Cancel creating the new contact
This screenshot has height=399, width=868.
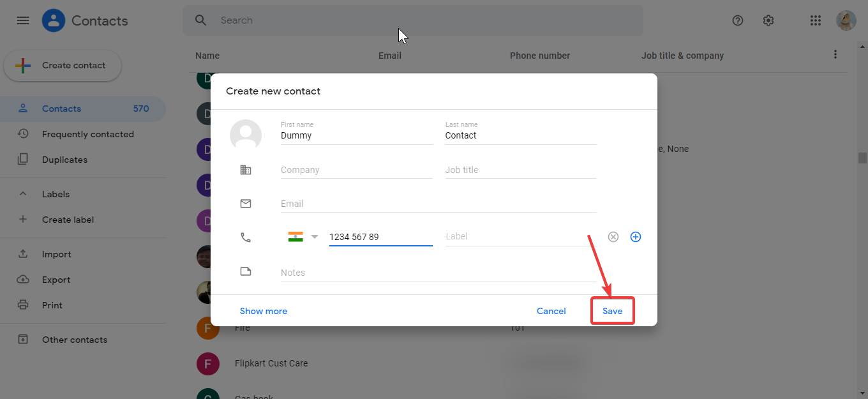[x=551, y=311]
